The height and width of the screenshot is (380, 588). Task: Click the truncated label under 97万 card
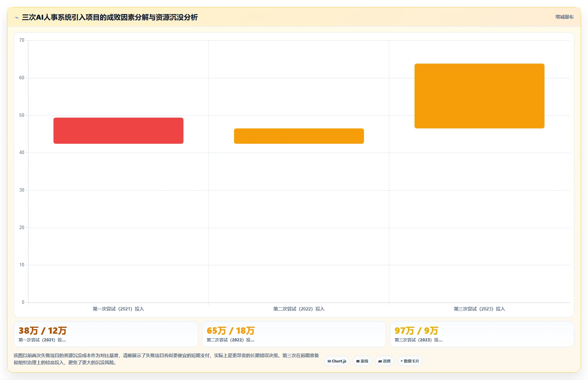tap(418, 340)
